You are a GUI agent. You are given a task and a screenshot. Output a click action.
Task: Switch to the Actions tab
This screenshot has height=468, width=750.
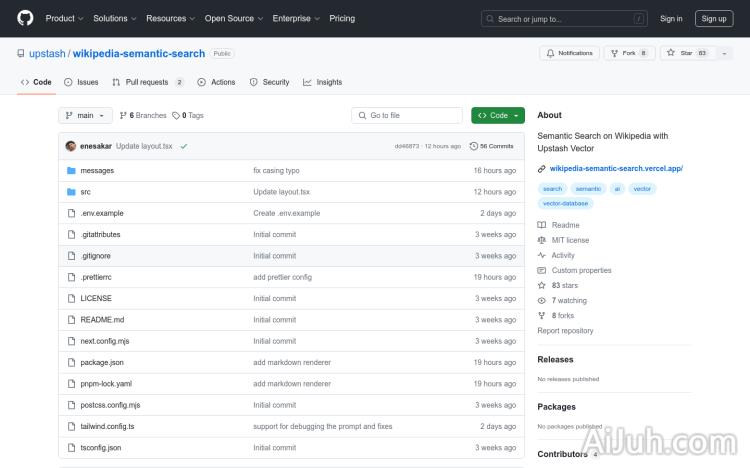tap(216, 82)
